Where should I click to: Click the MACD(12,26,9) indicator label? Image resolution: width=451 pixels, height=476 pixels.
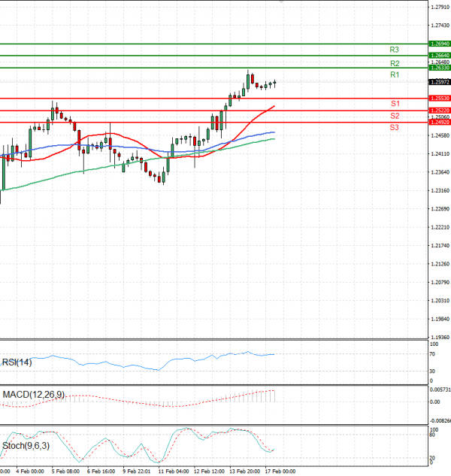(33, 395)
